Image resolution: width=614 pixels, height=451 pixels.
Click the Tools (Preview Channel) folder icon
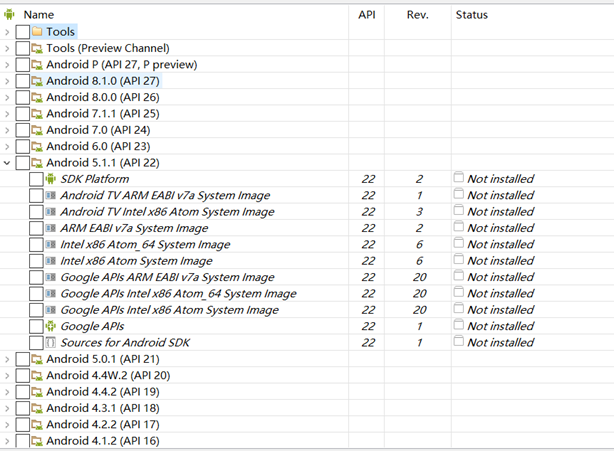coord(37,48)
